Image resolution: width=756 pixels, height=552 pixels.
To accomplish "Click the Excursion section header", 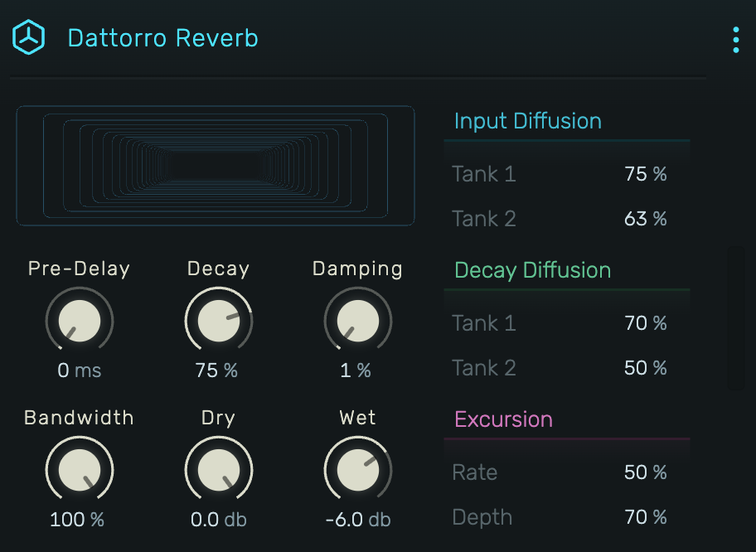I will [503, 419].
